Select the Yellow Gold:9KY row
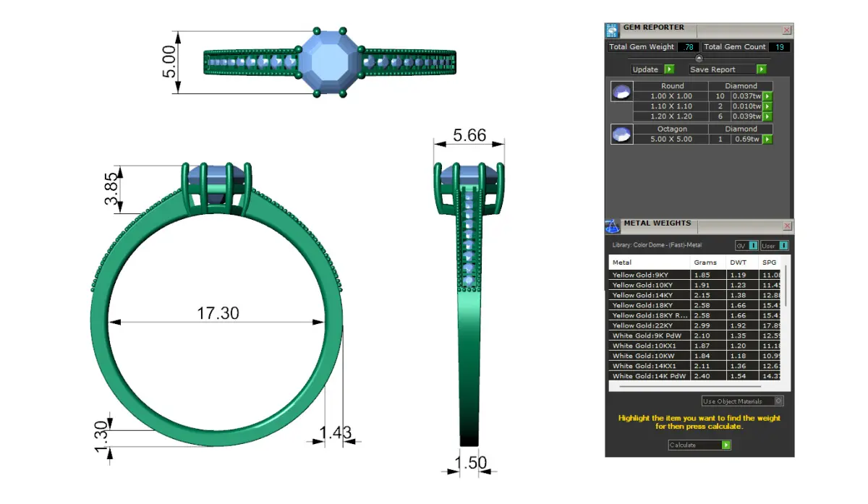868x504 pixels. pyautogui.click(x=696, y=275)
